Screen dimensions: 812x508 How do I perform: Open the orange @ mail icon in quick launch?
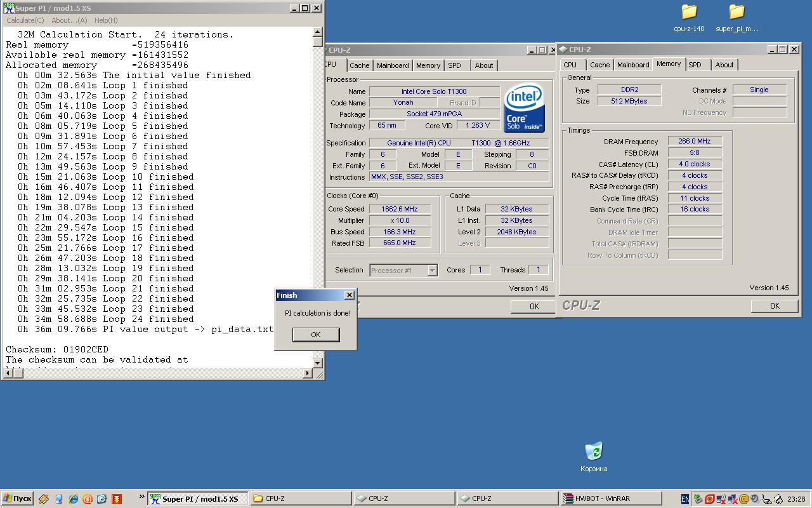click(x=88, y=499)
